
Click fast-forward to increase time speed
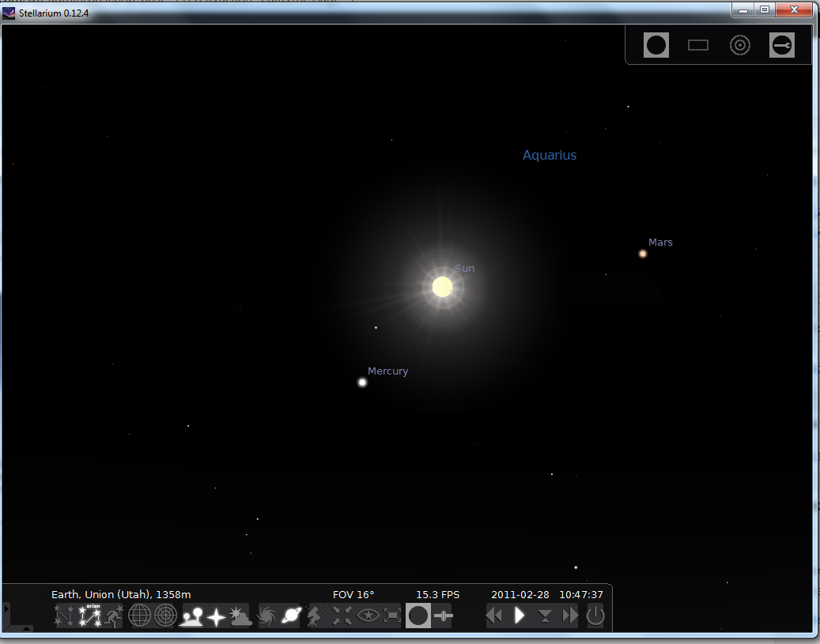[570, 616]
